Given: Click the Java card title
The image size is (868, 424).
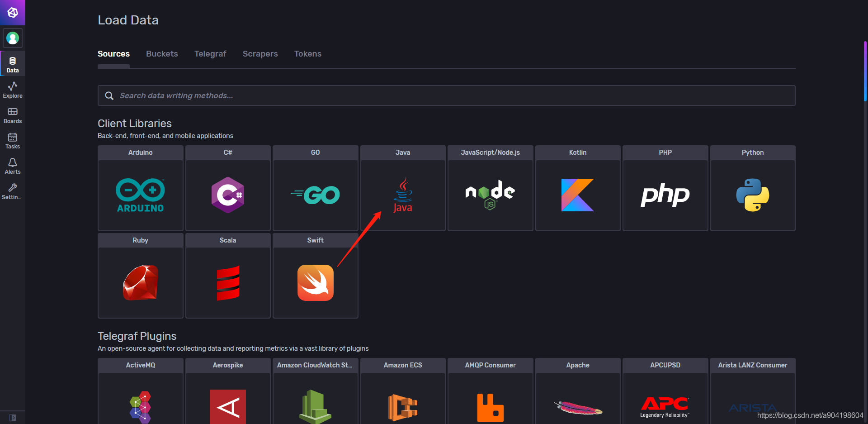Looking at the screenshot, I should 403,152.
